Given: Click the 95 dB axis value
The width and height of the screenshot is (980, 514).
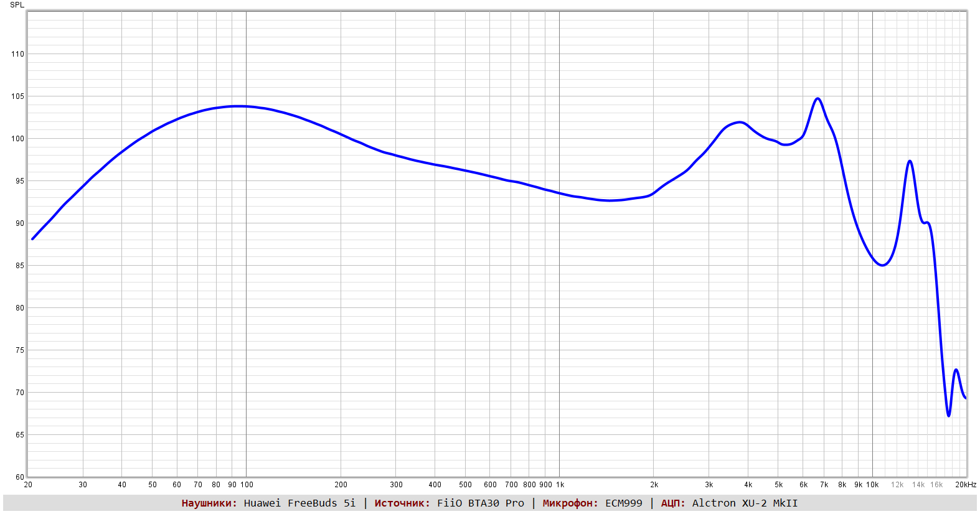Looking at the screenshot, I should point(20,181).
